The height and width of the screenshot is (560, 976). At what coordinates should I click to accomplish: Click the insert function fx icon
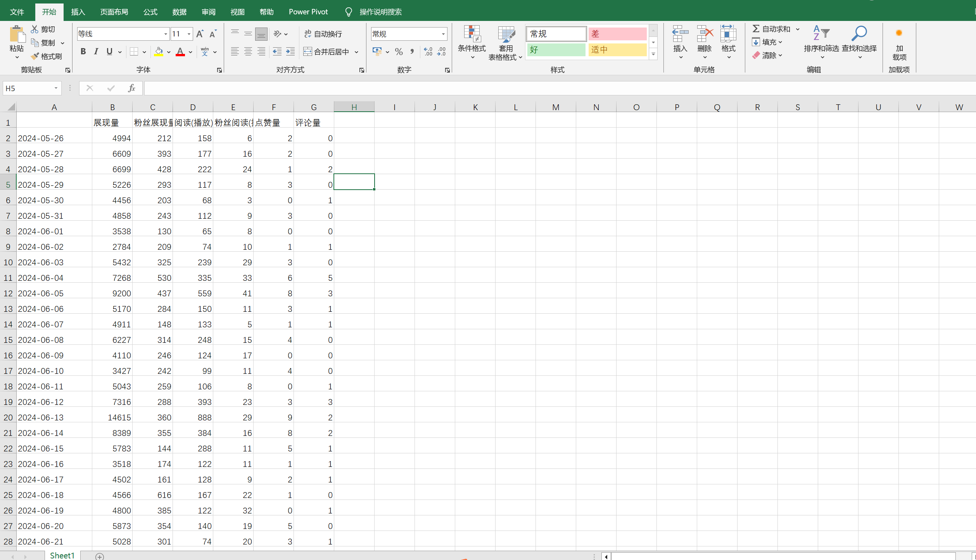[x=131, y=88]
